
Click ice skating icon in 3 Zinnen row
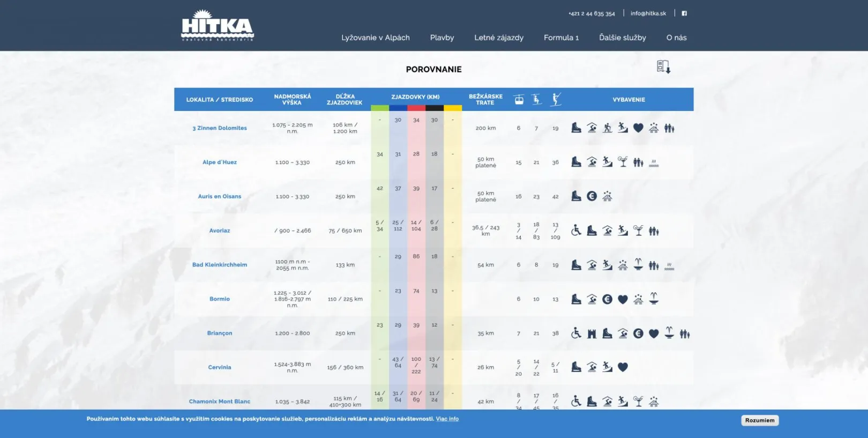pyautogui.click(x=576, y=128)
